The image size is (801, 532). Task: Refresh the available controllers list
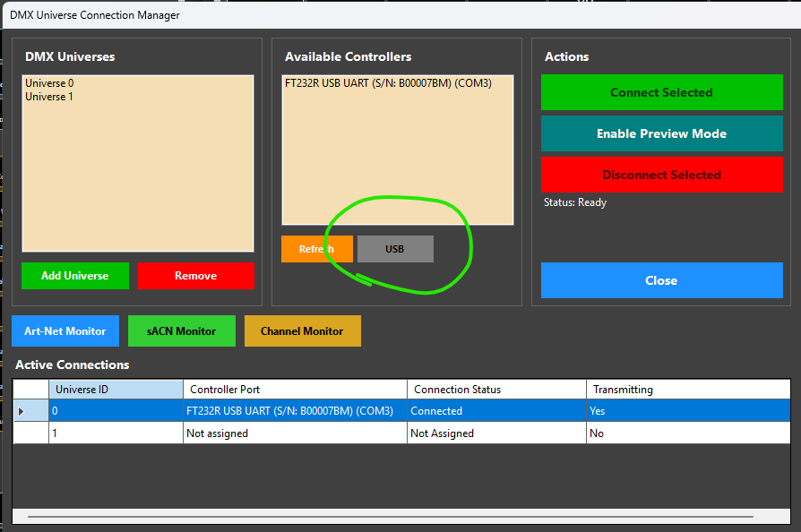point(316,249)
